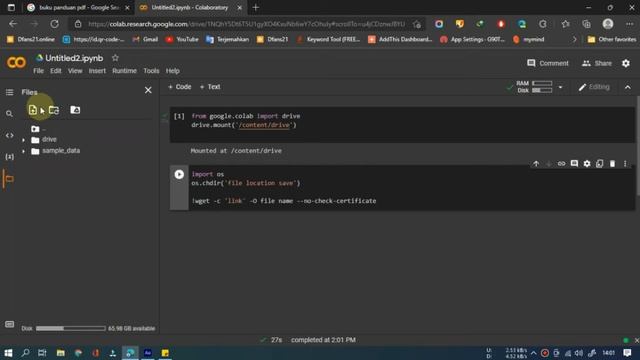This screenshot has height=360, width=640.
Task: Open the Comment panel
Action: 548,63
